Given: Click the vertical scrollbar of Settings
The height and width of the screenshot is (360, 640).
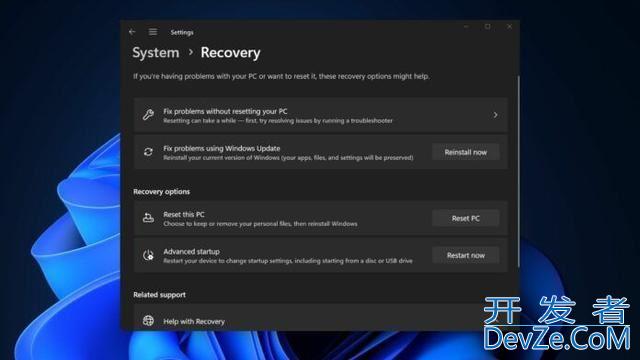Looking at the screenshot, I should click(x=518, y=171).
